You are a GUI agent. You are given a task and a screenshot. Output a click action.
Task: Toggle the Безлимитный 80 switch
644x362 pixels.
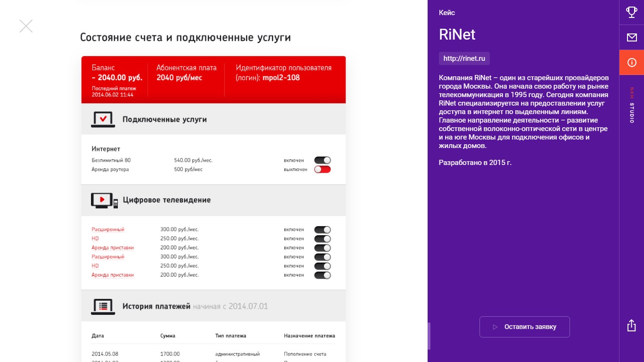point(322,160)
